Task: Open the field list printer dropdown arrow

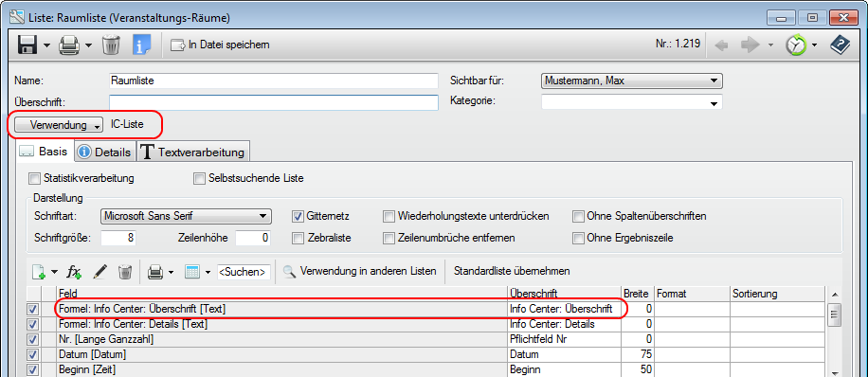Action: (x=172, y=272)
